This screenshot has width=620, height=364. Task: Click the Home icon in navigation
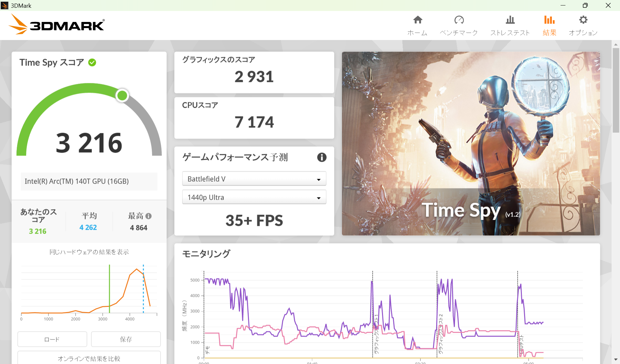pos(418,20)
